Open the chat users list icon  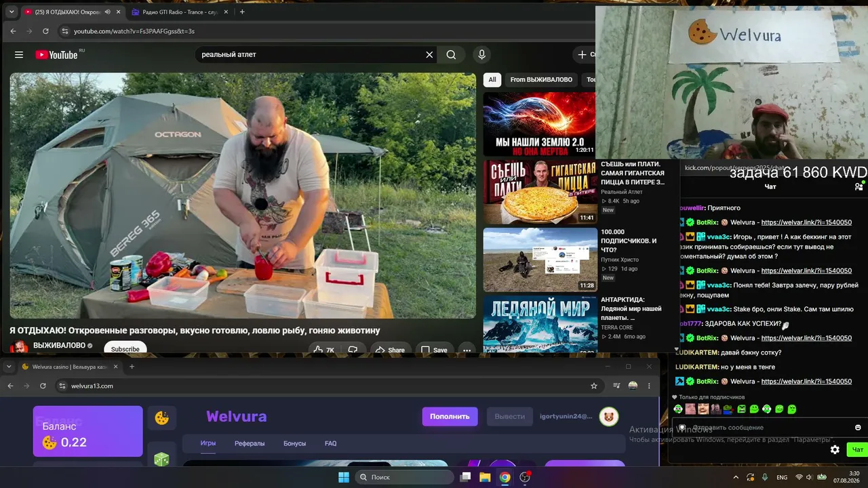859,186
